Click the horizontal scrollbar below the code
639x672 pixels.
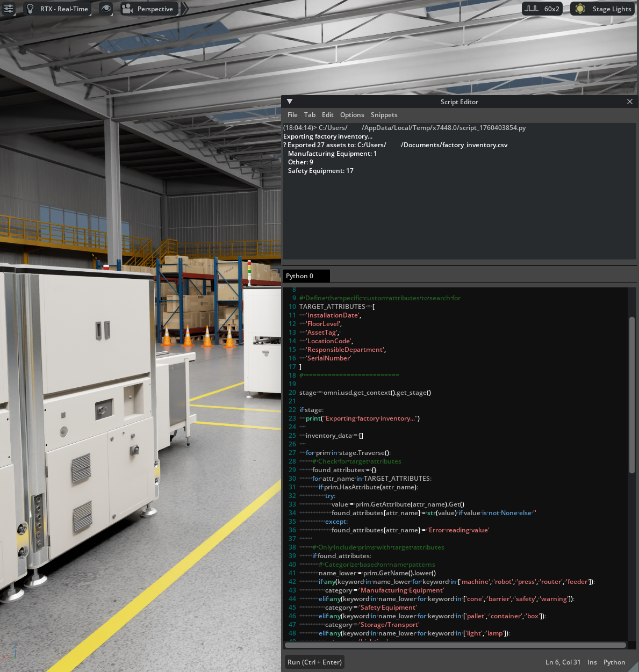tap(455, 645)
